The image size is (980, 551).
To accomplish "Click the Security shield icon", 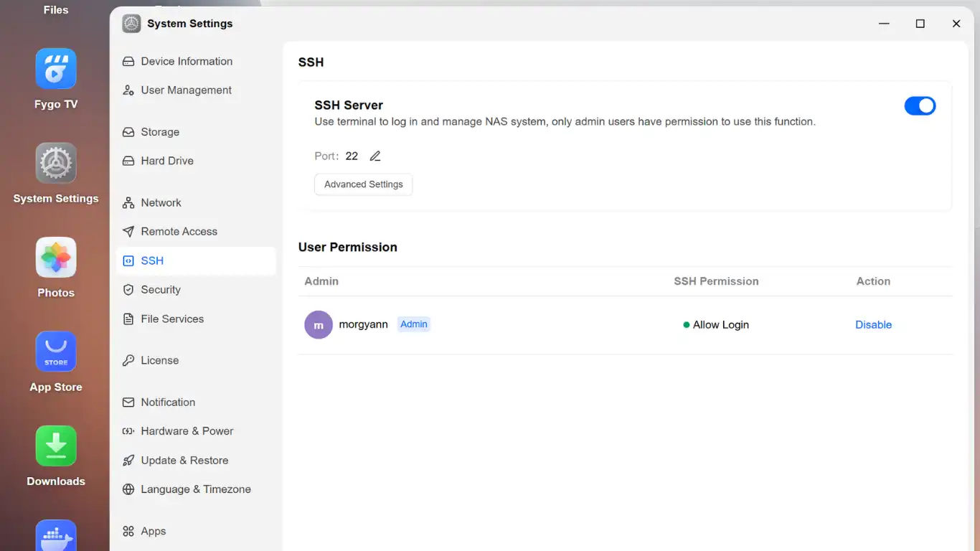I will [x=128, y=290].
